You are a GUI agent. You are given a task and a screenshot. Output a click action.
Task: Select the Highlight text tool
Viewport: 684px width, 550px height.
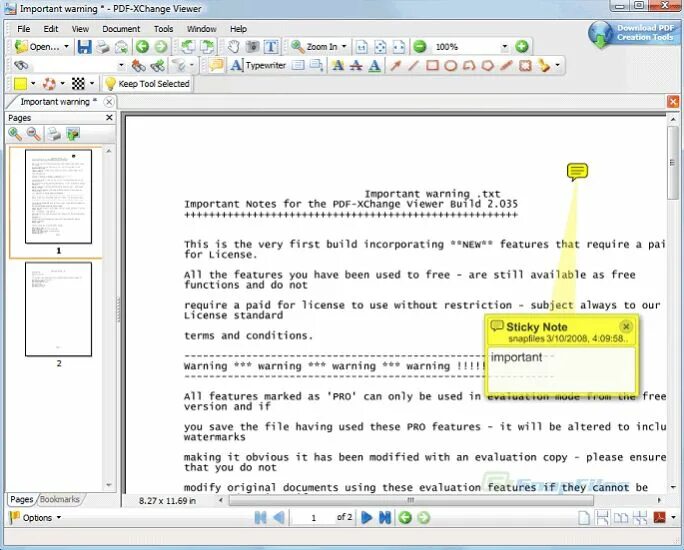[x=338, y=65]
